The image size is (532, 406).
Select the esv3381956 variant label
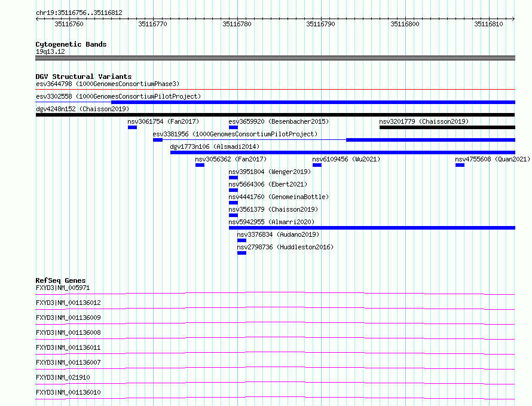pyautogui.click(x=235, y=134)
